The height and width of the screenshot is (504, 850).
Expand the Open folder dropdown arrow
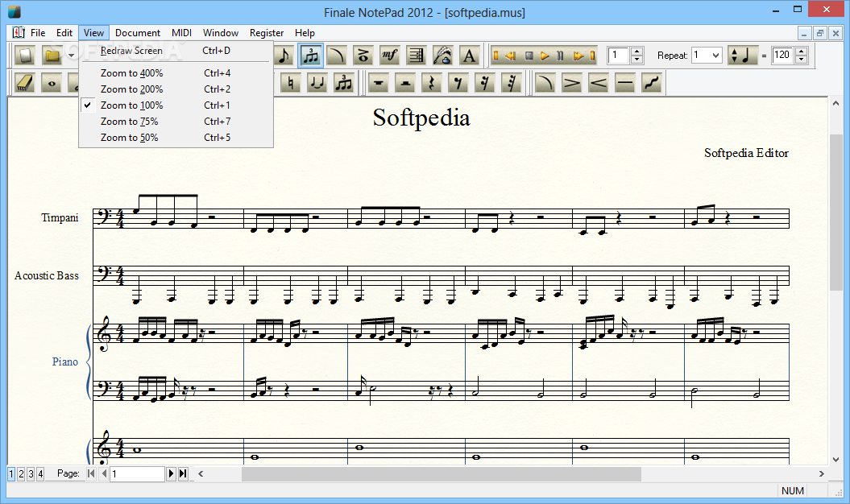click(x=71, y=56)
